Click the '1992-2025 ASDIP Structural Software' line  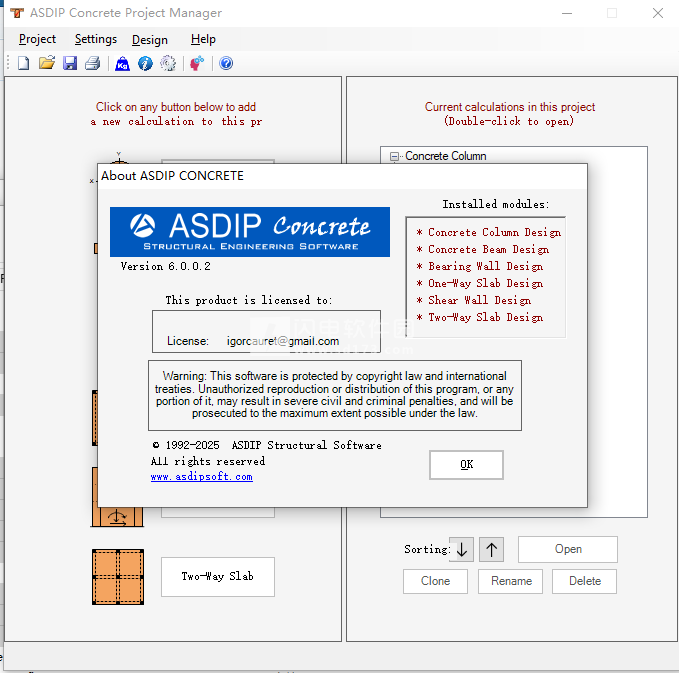pos(267,445)
